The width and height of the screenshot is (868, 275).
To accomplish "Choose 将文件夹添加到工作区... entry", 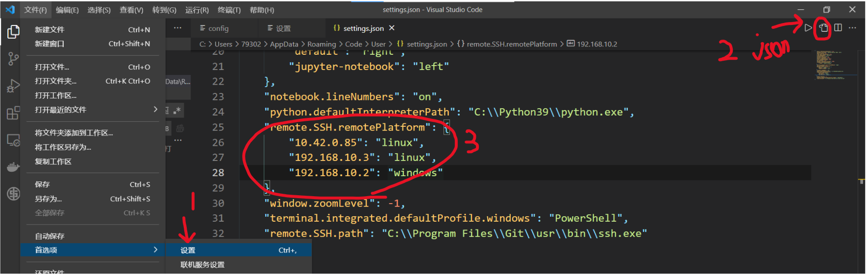I will click(x=92, y=133).
